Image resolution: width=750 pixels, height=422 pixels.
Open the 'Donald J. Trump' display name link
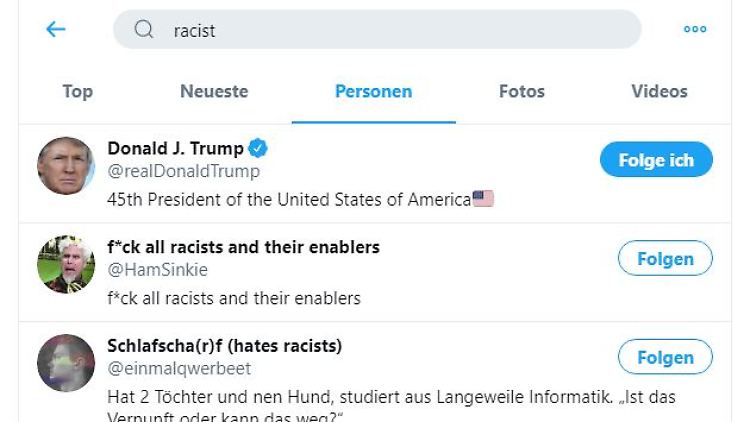pos(175,149)
